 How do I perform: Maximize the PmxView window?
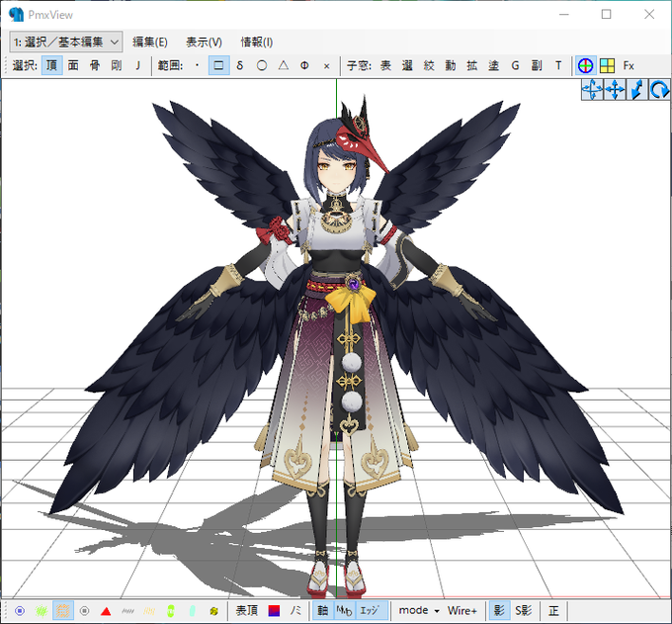coord(606,14)
